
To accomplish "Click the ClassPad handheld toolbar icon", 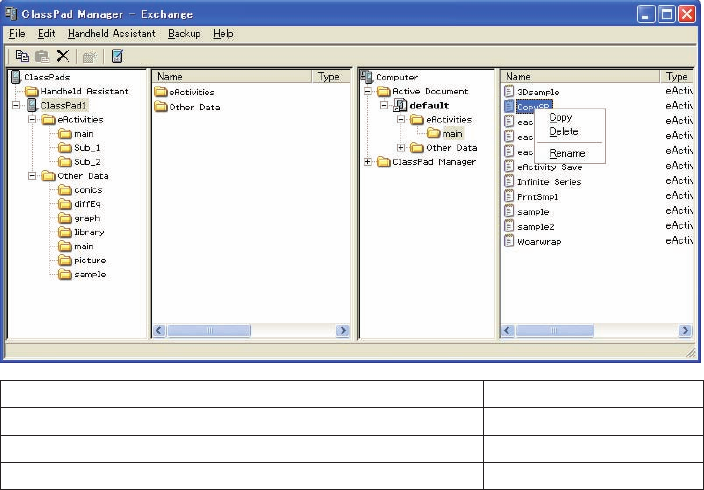I will [x=117, y=56].
